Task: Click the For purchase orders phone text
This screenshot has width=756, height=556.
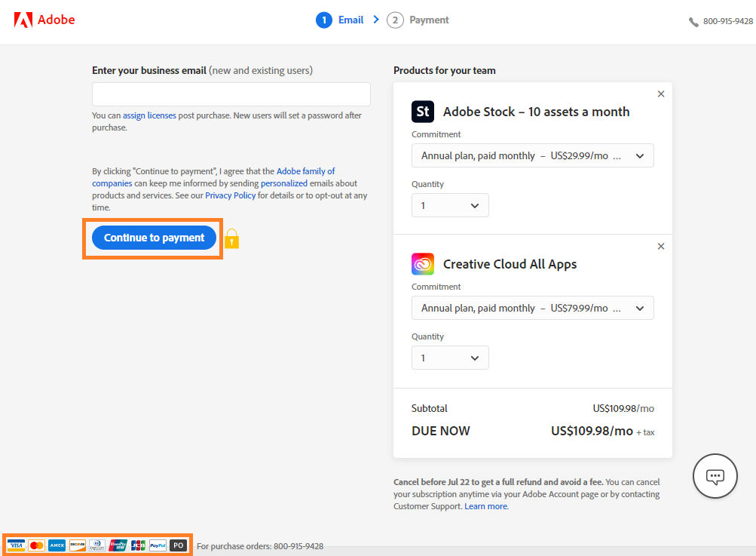Action: [260, 546]
